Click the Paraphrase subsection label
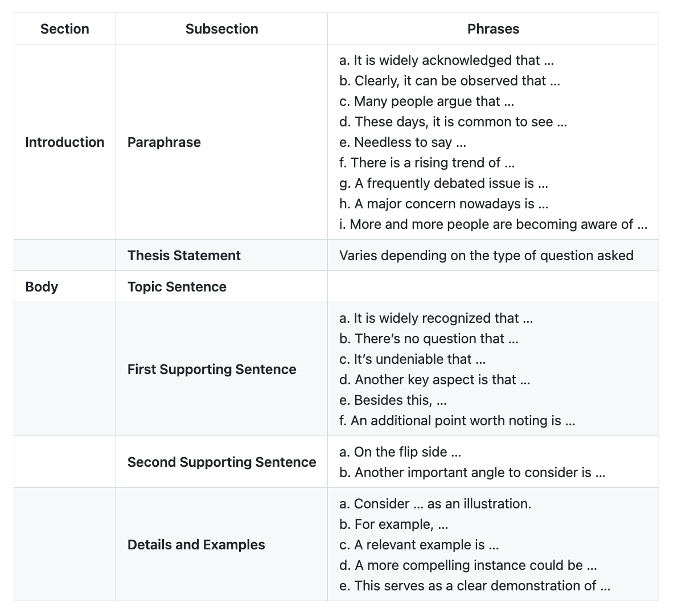The height and width of the screenshot is (616, 674). tap(164, 142)
